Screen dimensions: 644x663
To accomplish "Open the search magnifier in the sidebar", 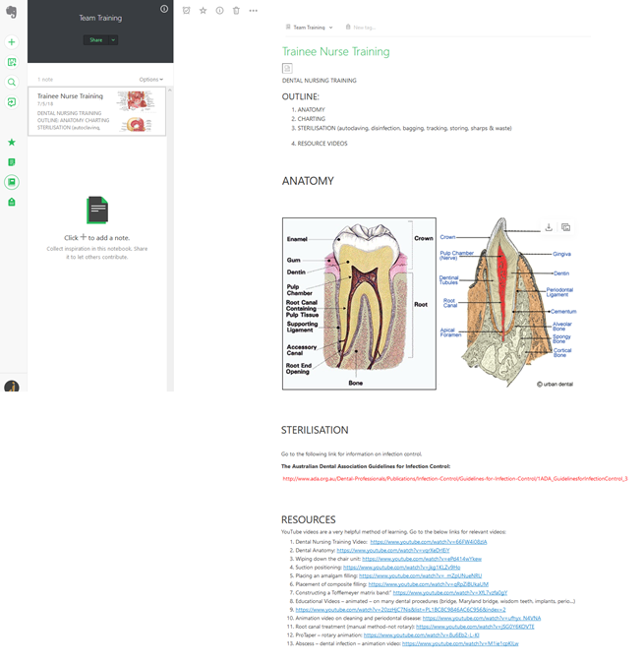I will [12, 82].
